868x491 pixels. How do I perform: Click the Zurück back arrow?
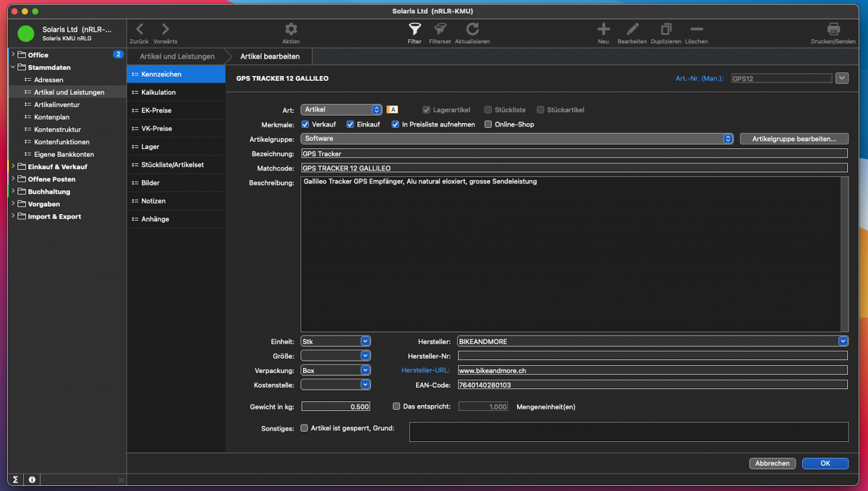pyautogui.click(x=140, y=30)
